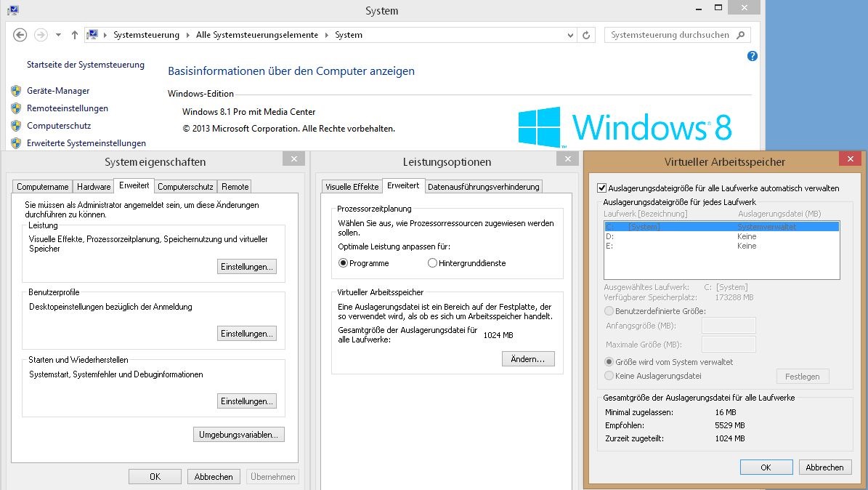
Task: Click OK in Virtueller Arbeitsspeicher dialog
Action: click(x=766, y=467)
